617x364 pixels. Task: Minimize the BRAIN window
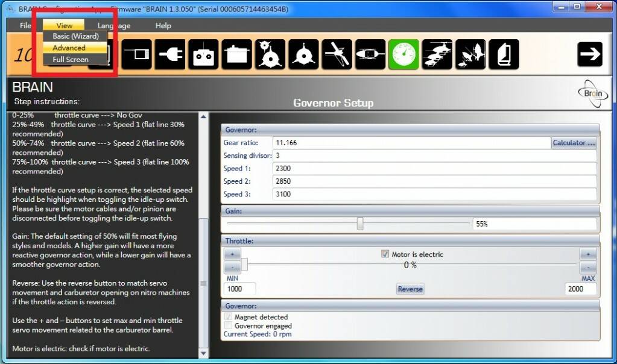point(562,7)
